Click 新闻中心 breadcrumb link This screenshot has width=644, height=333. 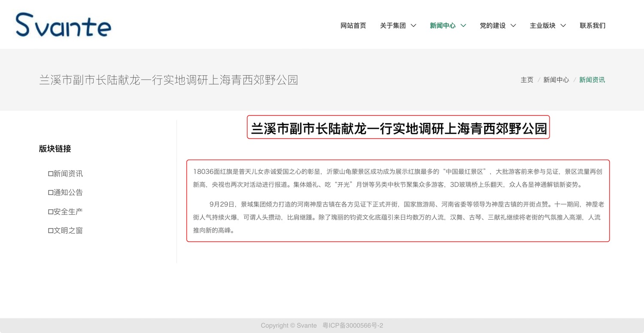556,80
